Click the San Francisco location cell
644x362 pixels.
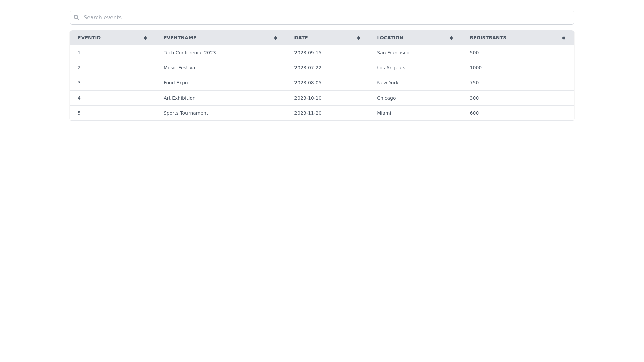pyautogui.click(x=393, y=53)
